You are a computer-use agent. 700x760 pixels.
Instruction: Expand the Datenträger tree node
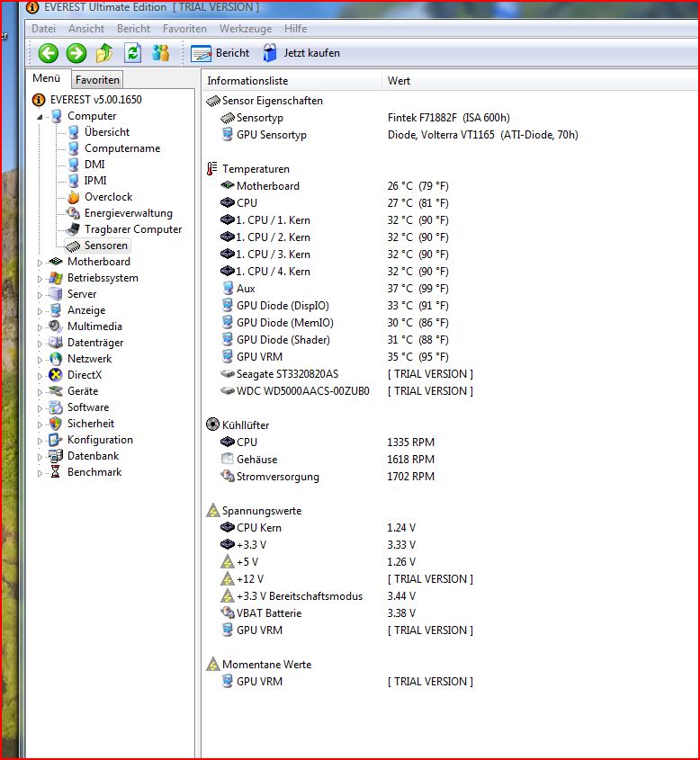coord(40,344)
